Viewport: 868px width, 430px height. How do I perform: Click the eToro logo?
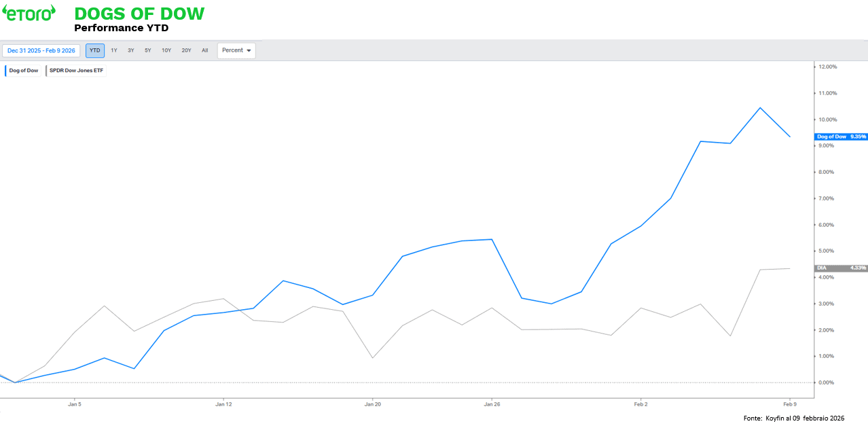[29, 13]
